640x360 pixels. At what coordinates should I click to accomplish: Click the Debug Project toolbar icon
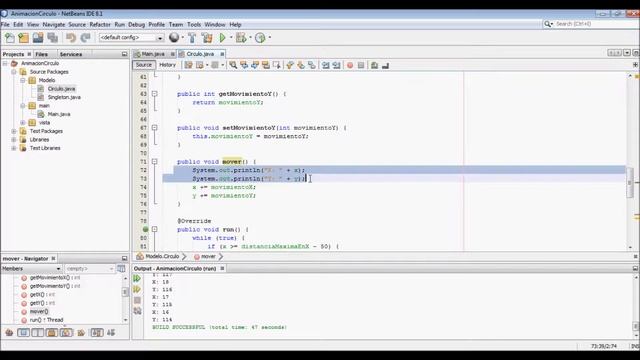(241, 38)
